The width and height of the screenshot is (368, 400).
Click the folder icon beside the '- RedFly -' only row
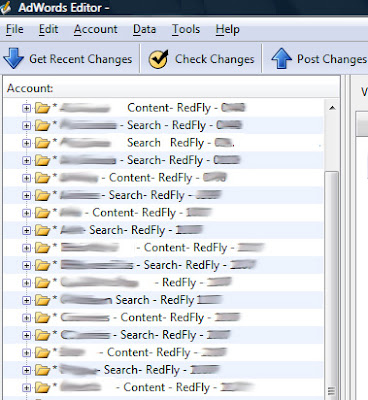[x=42, y=283]
